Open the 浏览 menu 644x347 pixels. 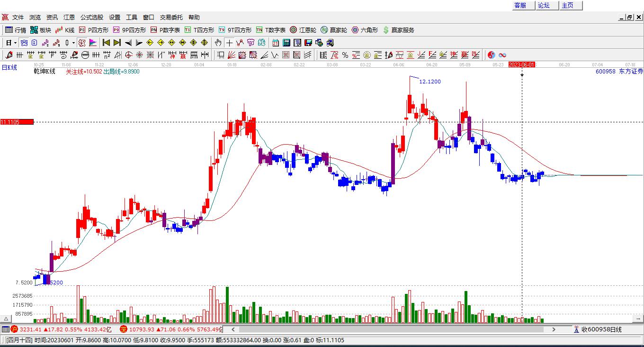(x=35, y=18)
